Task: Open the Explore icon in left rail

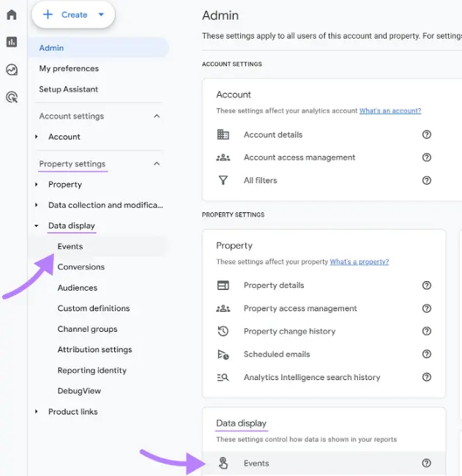Action: [x=12, y=70]
